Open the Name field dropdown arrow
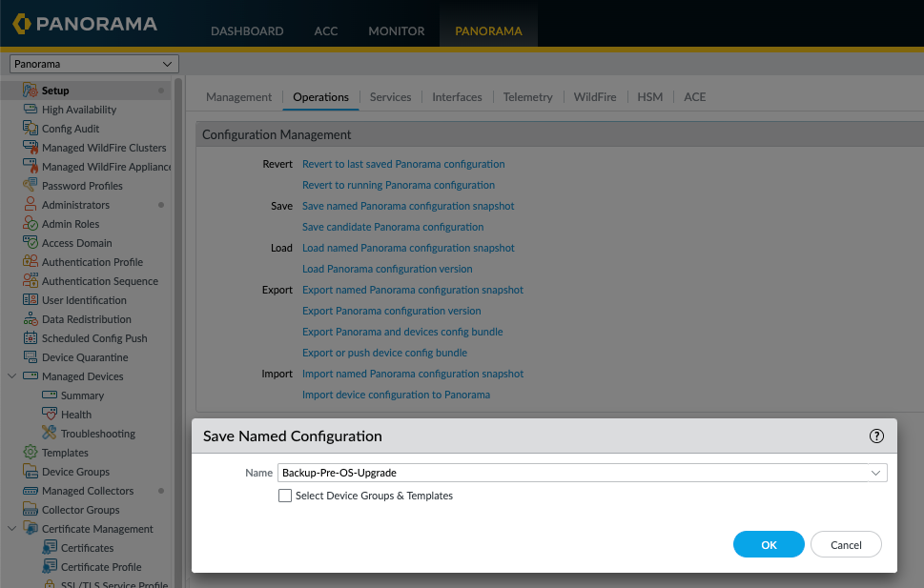The width and height of the screenshot is (924, 588). (875, 473)
